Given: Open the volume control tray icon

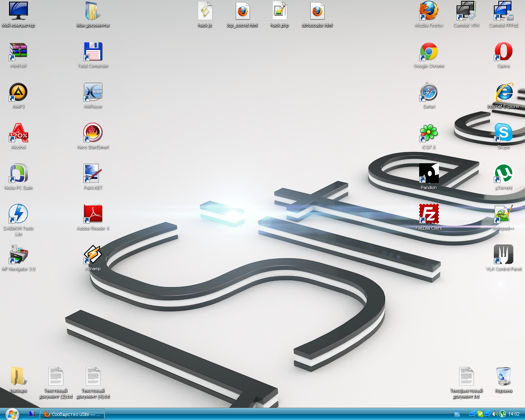Looking at the screenshot, I should (x=495, y=414).
